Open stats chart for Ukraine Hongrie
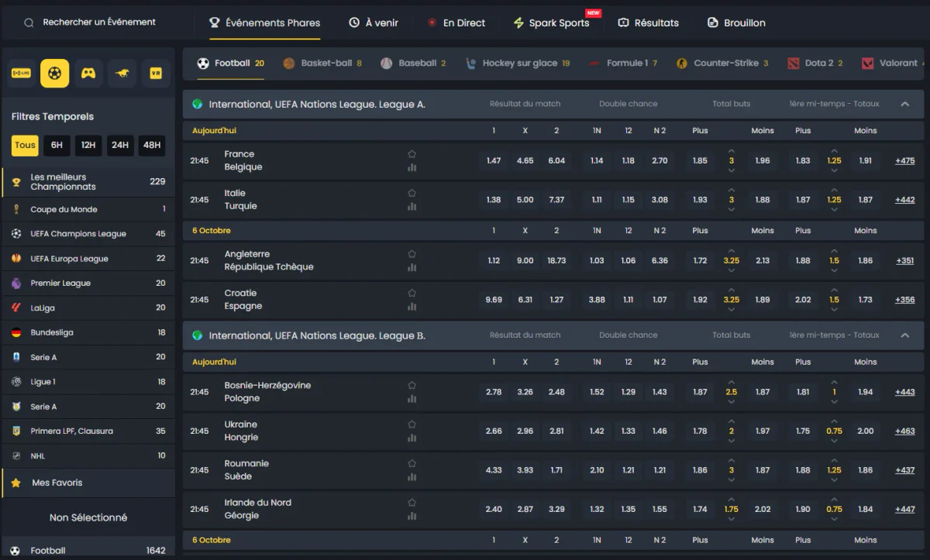This screenshot has height=560, width=930. 412,438
